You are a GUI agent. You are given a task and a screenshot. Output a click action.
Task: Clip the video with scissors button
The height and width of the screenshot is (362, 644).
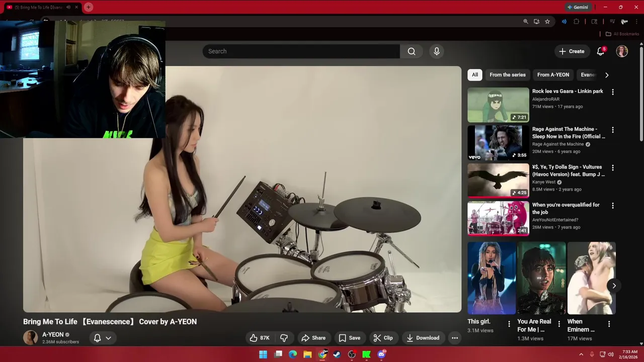pos(383,338)
